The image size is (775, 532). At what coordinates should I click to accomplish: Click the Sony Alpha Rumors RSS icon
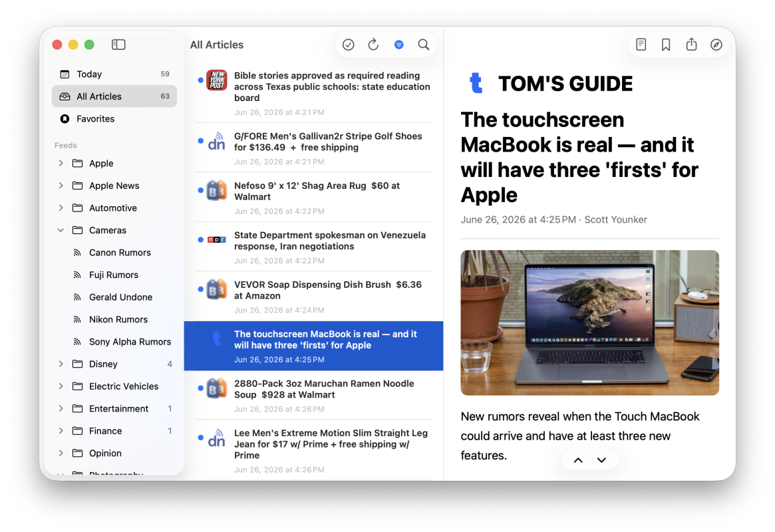77,341
